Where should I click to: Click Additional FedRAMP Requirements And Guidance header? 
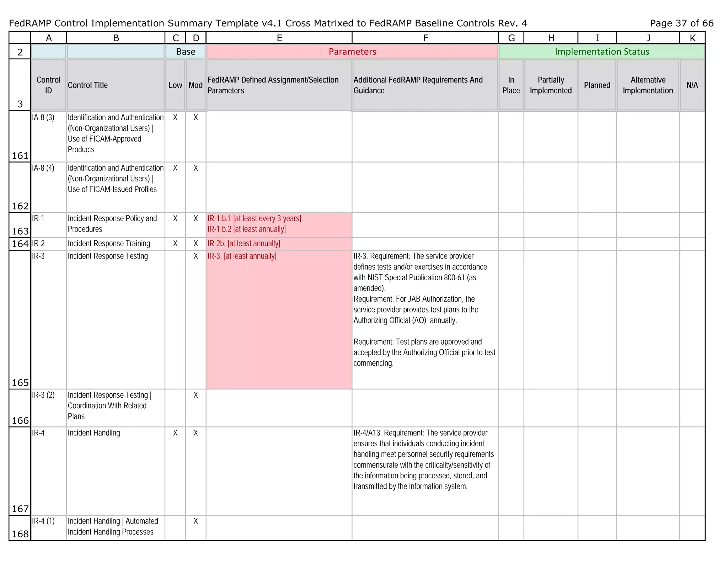[425, 85]
